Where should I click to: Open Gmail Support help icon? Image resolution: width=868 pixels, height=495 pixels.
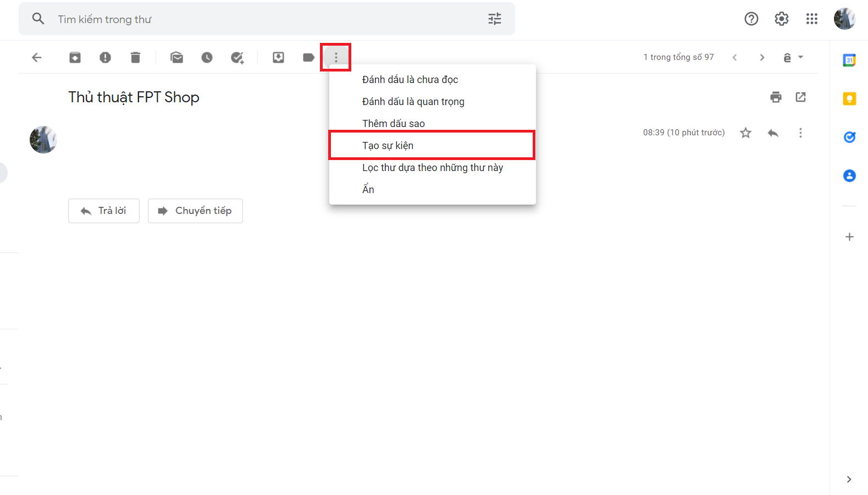(751, 19)
